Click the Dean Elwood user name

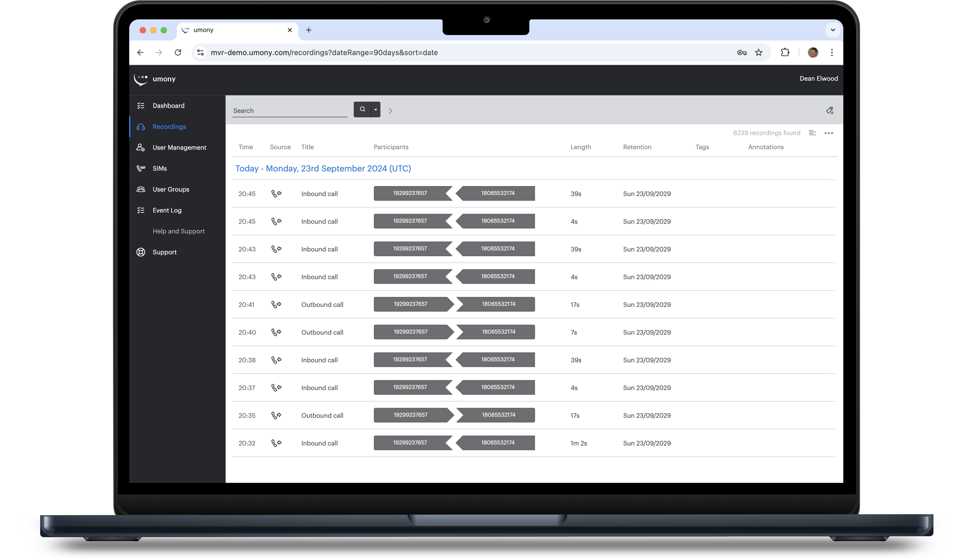tap(818, 78)
